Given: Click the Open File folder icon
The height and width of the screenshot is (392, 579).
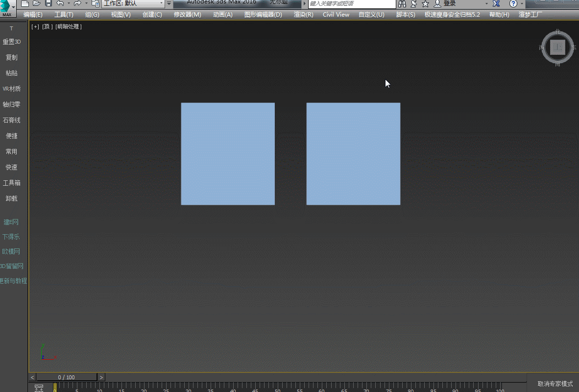Looking at the screenshot, I should [37, 3].
